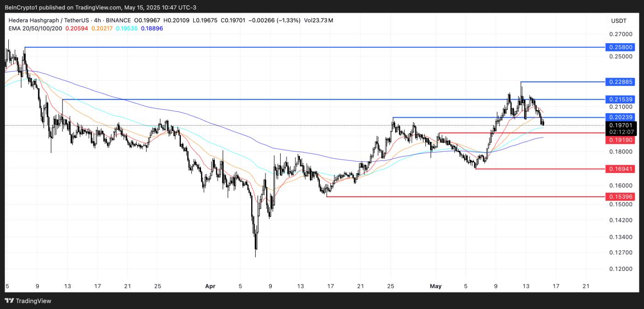
Task: Click the cyan EMA value 0.19535
Action: [127, 29]
